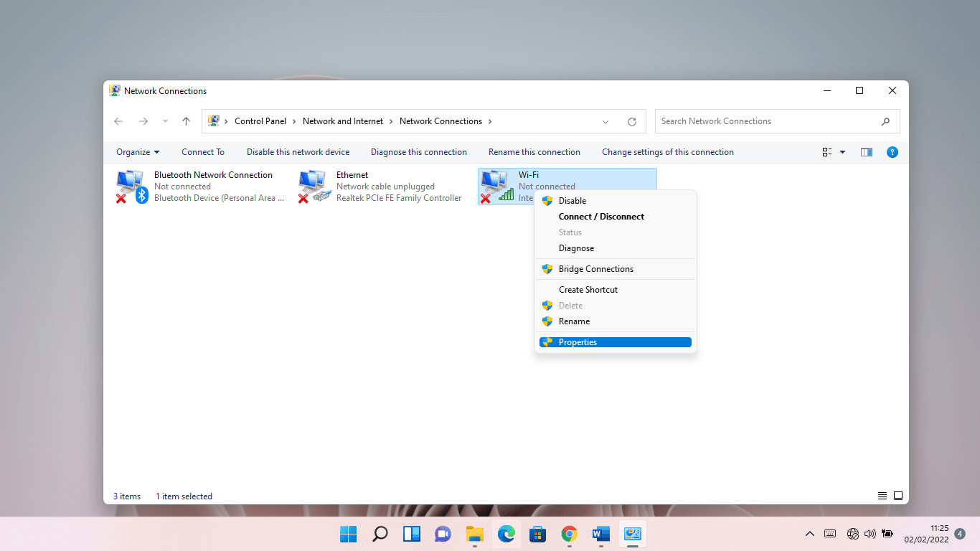Viewport: 980px width, 551px height.
Task: Select Bridge Connections menu entry
Action: [x=615, y=269]
